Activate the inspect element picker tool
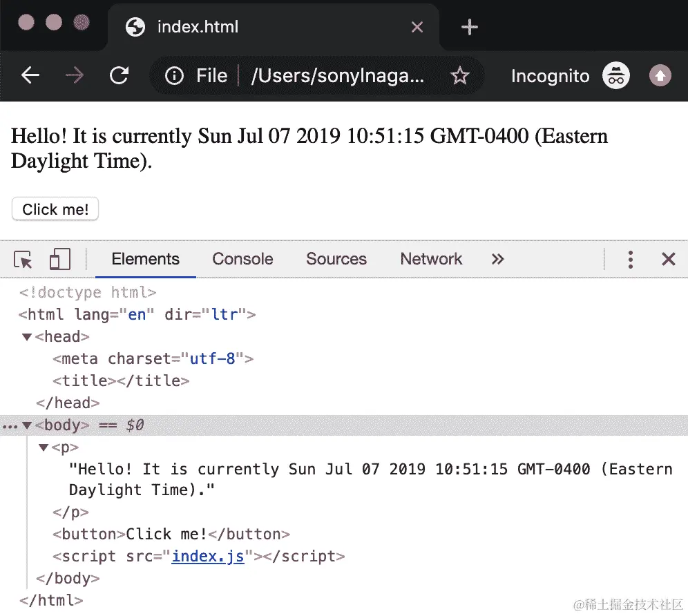The width and height of the screenshot is (688, 616). pyautogui.click(x=23, y=259)
